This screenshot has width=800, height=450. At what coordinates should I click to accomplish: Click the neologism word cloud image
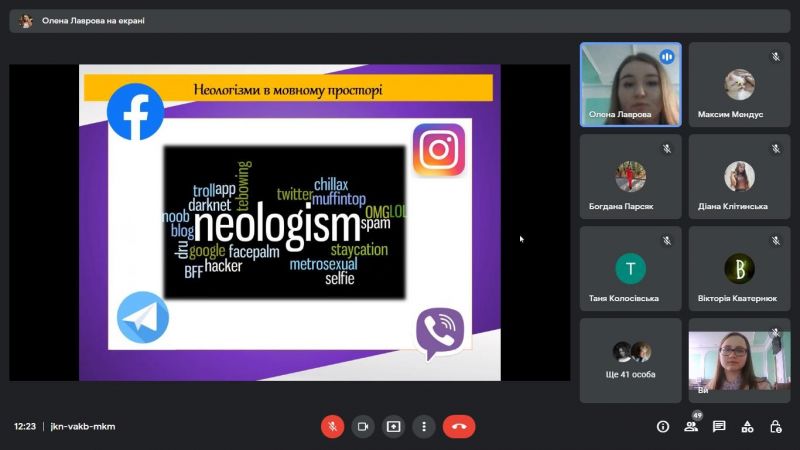coord(285,222)
